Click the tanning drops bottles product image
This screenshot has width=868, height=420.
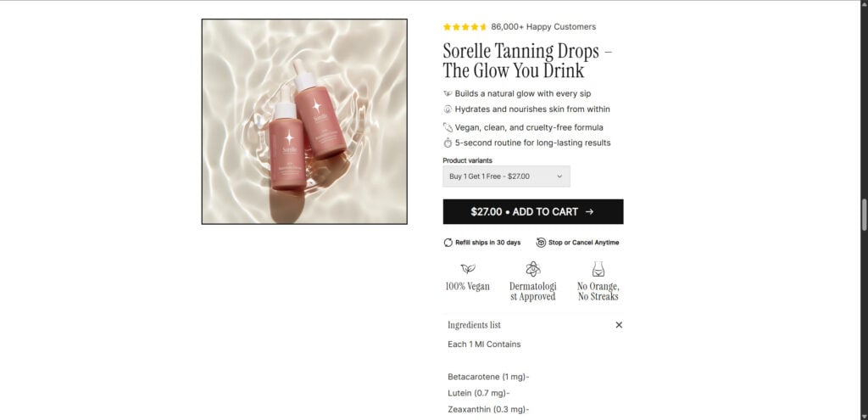(304, 122)
